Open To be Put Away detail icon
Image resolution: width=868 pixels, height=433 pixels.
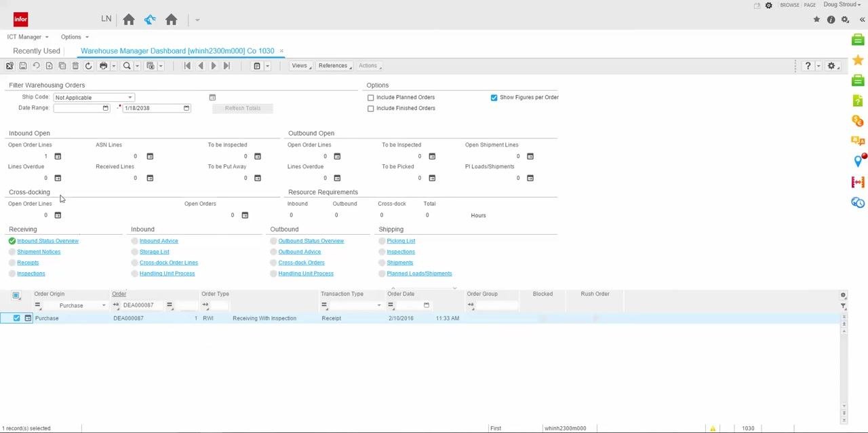tap(258, 178)
